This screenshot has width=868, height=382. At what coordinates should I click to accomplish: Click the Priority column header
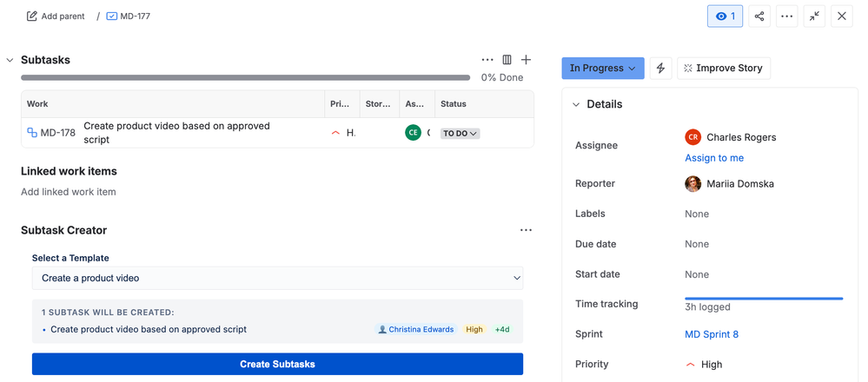(342, 104)
